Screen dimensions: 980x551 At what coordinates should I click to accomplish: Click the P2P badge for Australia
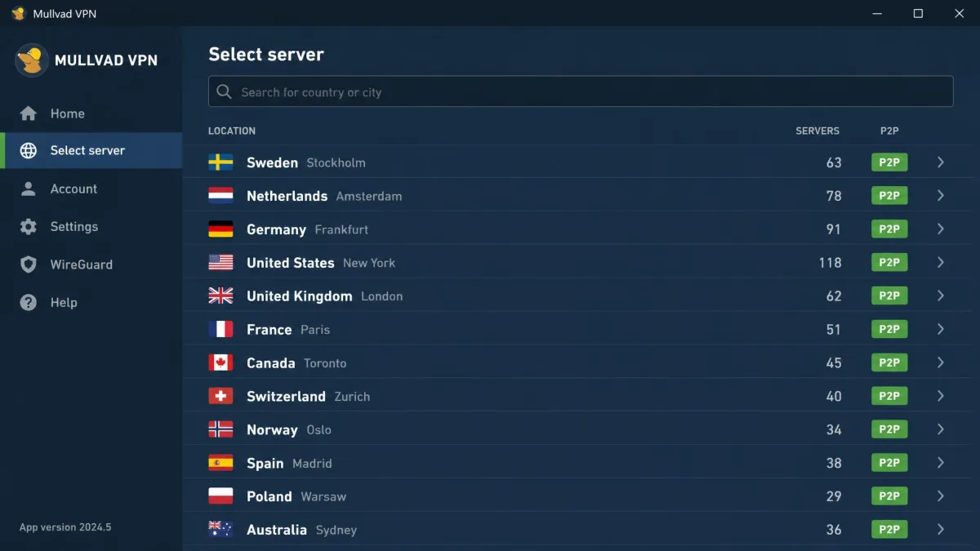pyautogui.click(x=889, y=530)
